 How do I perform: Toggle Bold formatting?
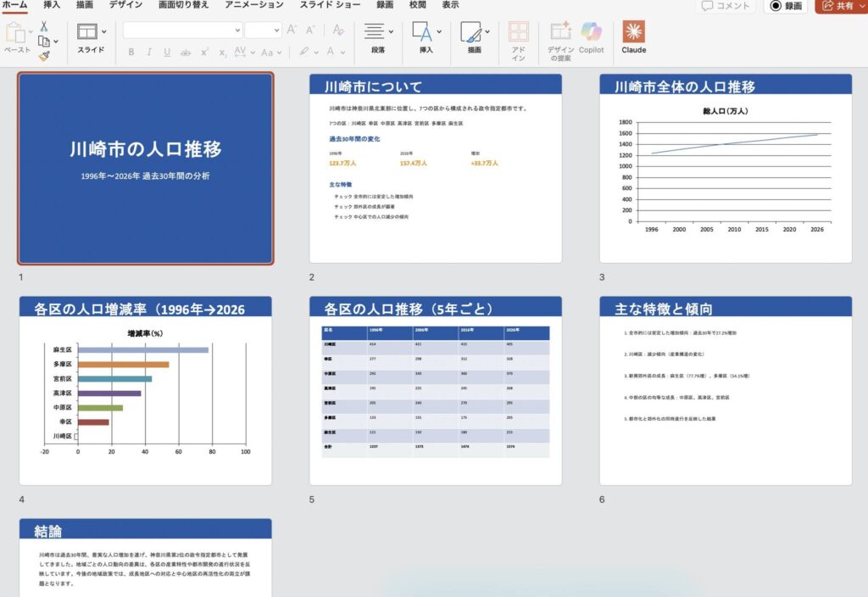click(x=131, y=53)
